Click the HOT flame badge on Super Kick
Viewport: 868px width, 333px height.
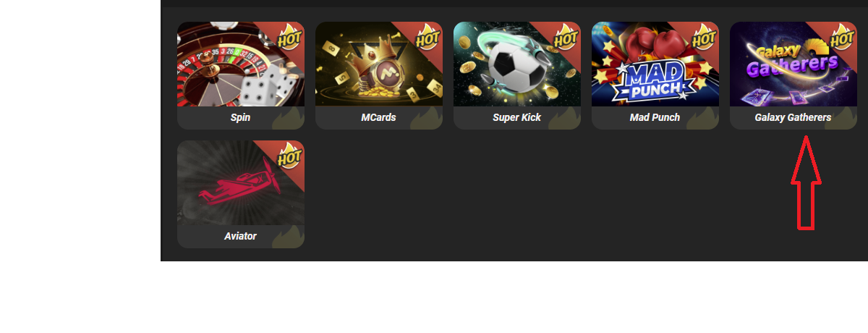(x=566, y=35)
